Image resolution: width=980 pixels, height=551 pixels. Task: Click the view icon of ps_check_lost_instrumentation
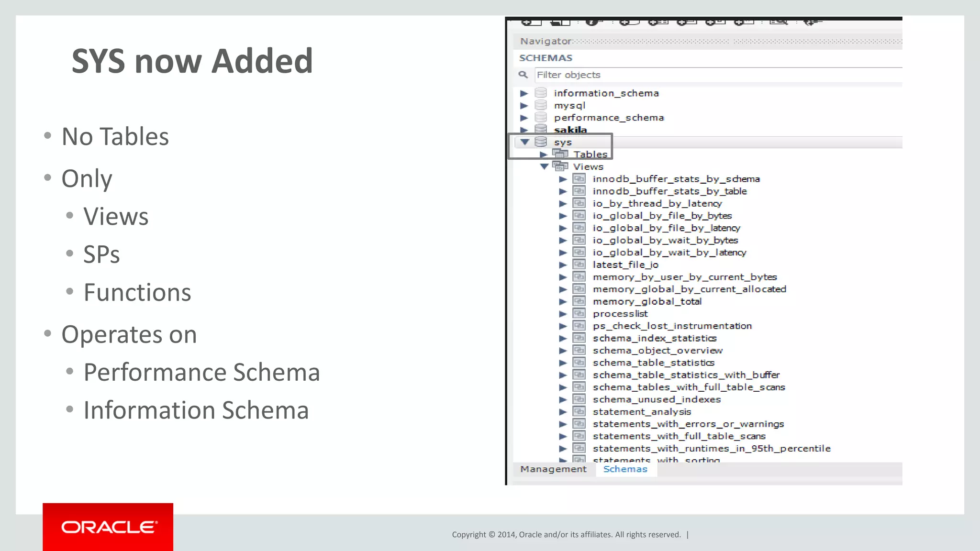(x=579, y=326)
